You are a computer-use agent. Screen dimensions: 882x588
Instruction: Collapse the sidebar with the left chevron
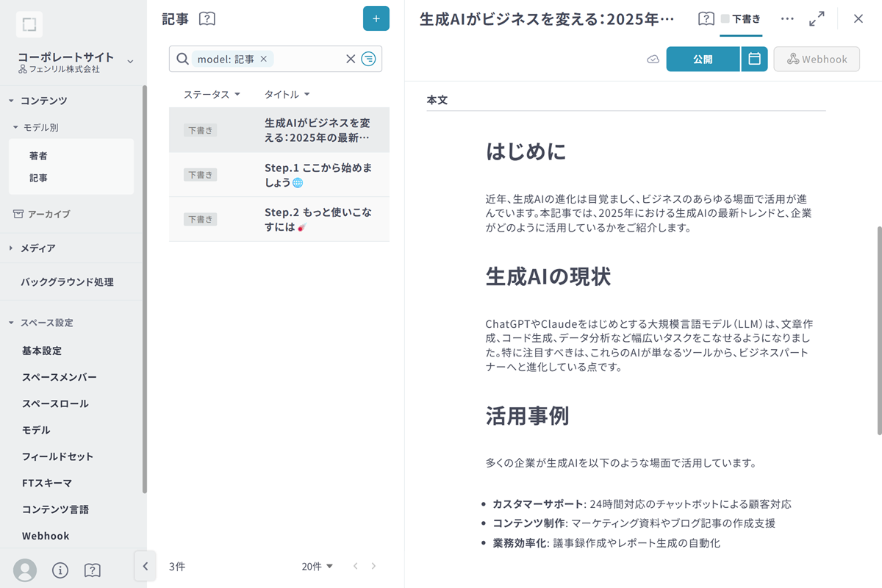click(x=145, y=566)
